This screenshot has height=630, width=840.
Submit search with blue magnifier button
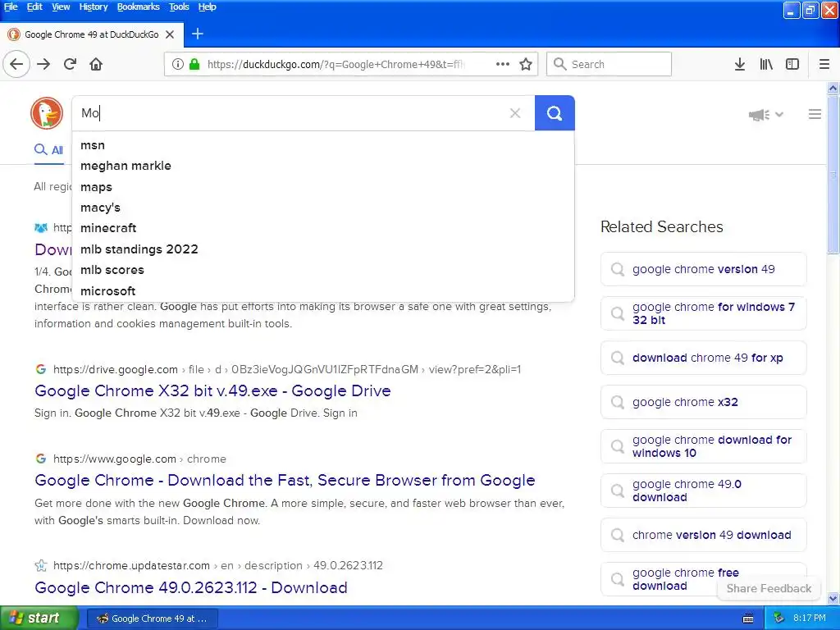[x=555, y=113]
